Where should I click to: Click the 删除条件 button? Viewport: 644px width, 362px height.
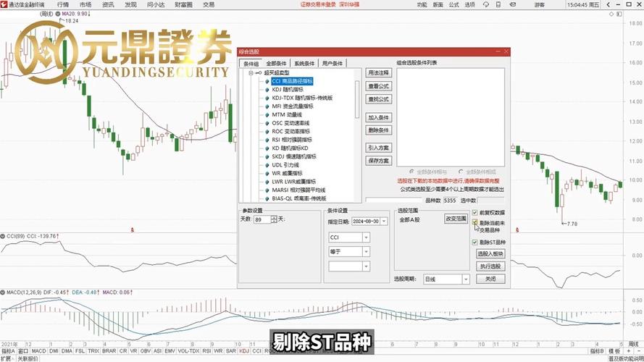(378, 130)
